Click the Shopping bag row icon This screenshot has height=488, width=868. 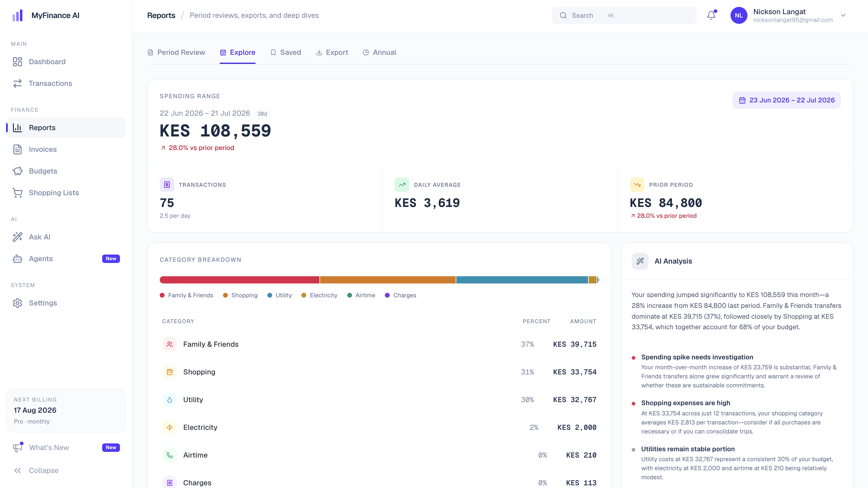click(169, 372)
